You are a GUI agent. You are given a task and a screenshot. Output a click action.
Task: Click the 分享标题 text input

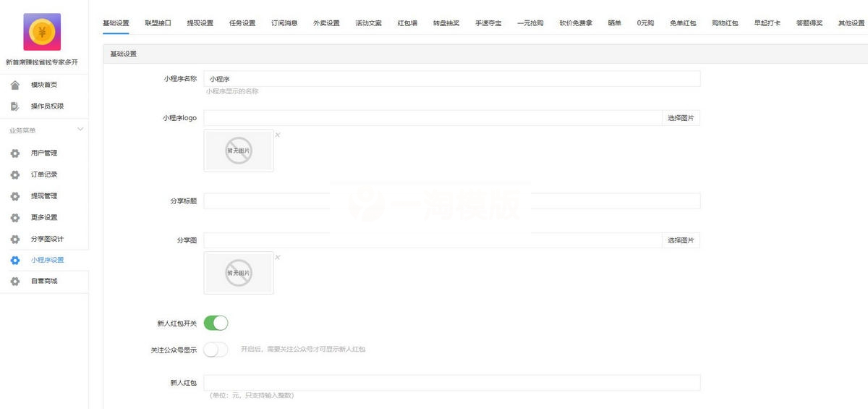pos(451,201)
